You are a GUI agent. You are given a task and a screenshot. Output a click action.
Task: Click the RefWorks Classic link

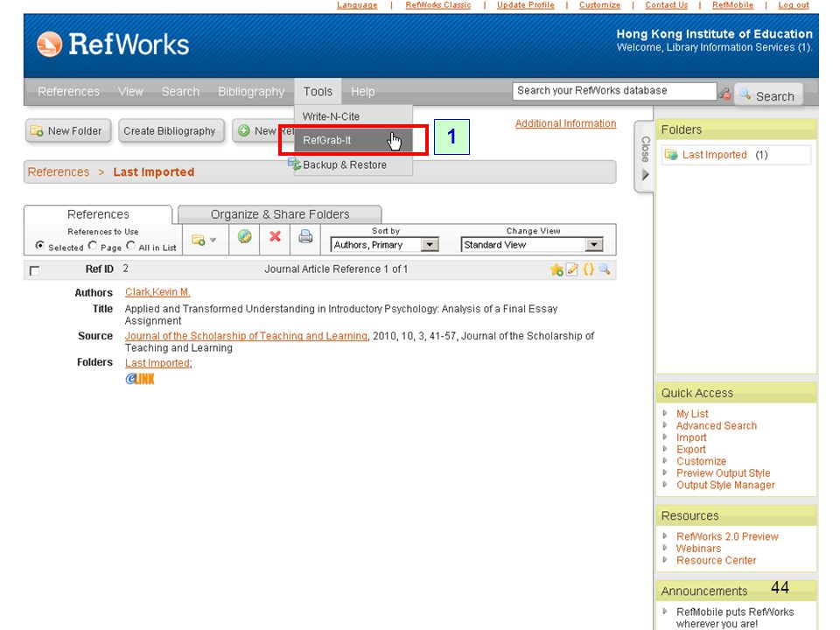[x=438, y=5]
